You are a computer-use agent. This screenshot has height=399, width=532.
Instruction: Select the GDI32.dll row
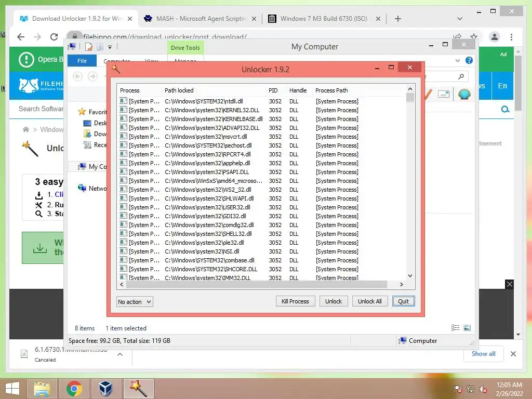point(261,216)
